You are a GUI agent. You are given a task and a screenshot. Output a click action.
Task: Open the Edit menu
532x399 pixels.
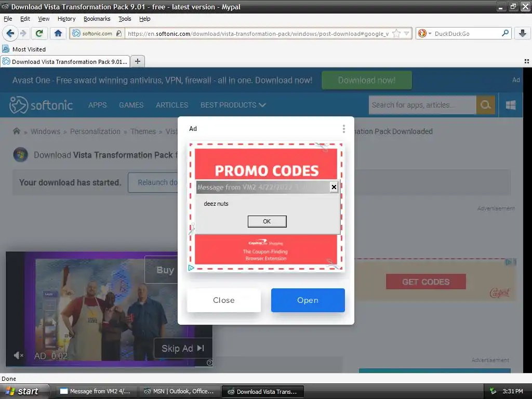[25, 19]
